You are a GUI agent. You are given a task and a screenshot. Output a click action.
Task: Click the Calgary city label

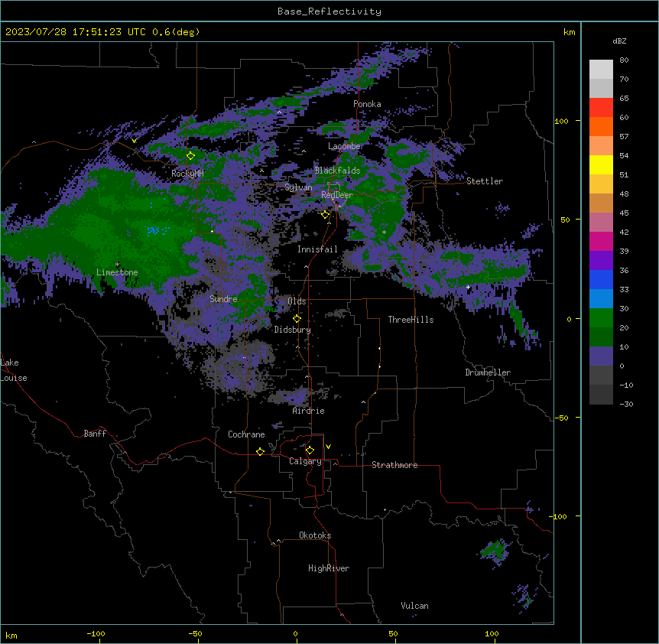(305, 461)
